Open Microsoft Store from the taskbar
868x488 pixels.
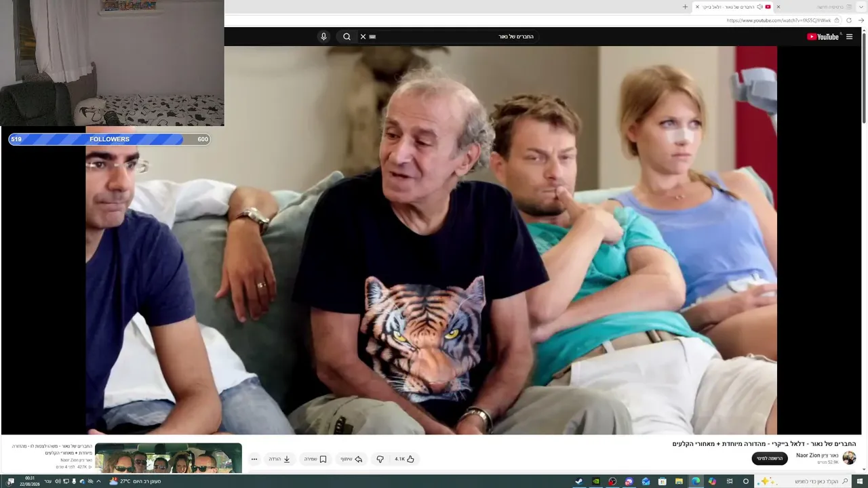[662, 481]
